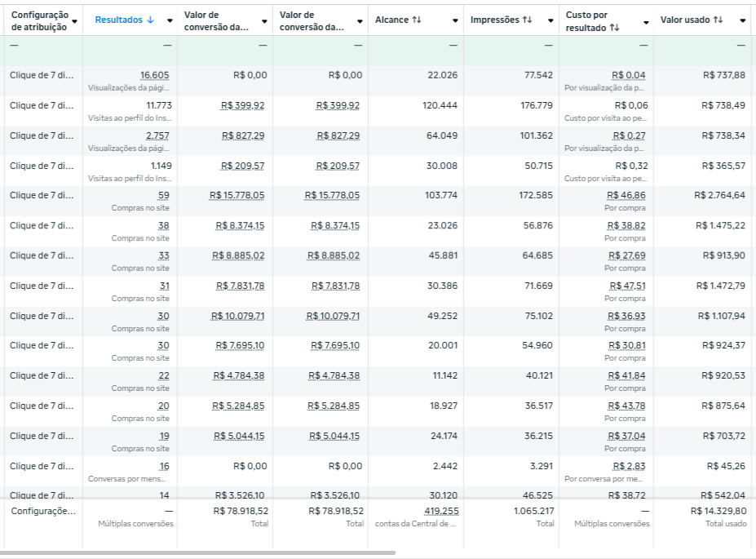Open the Resultados column dropdown caret
This screenshot has height=559, width=756.
pos(170,20)
